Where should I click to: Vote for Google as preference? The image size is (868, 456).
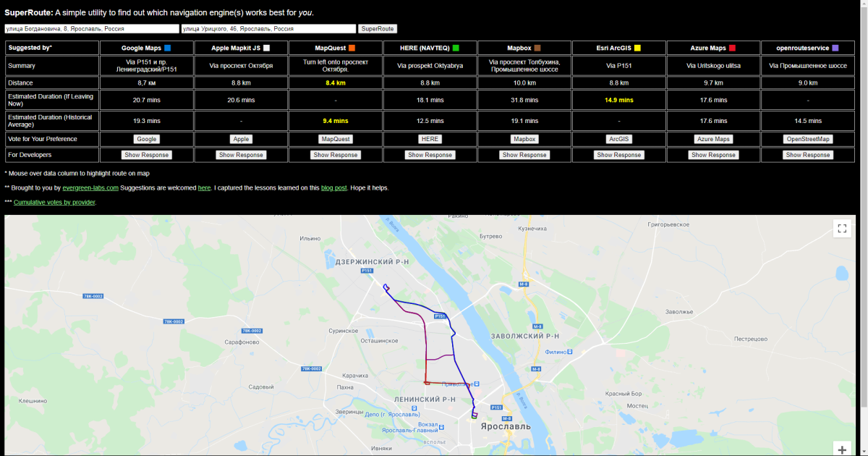tap(147, 139)
